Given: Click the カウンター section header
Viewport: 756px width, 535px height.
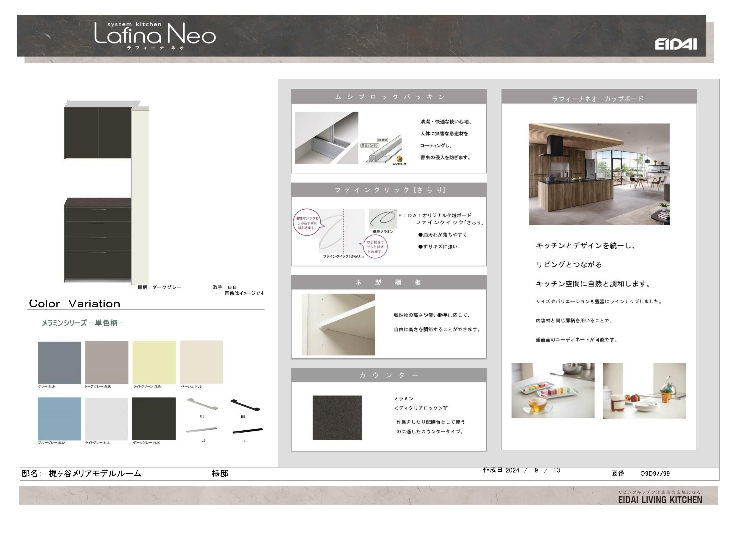Looking at the screenshot, I should (389, 375).
